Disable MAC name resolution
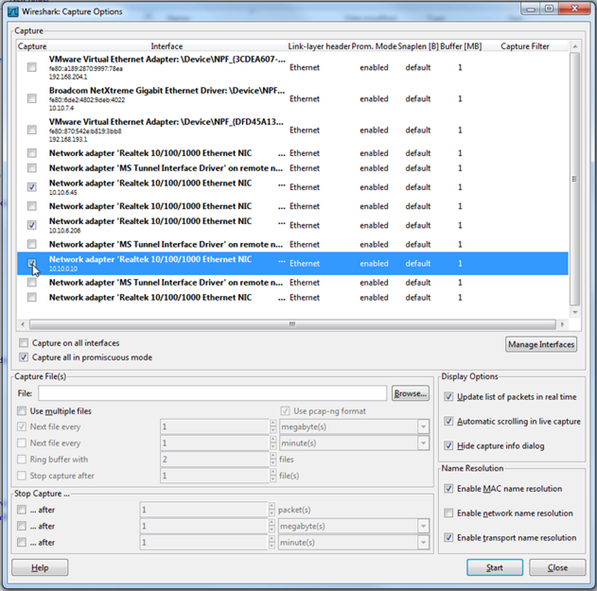 pos(449,489)
